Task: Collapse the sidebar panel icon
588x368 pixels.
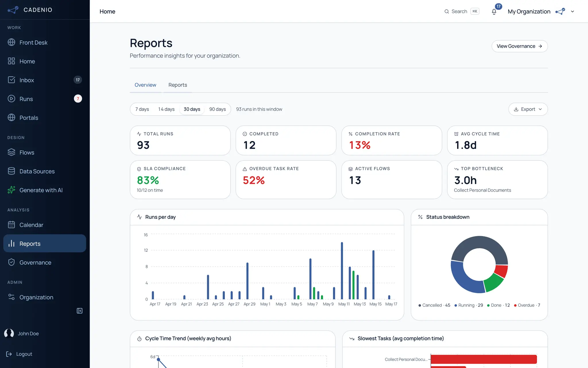Action: [x=80, y=311]
